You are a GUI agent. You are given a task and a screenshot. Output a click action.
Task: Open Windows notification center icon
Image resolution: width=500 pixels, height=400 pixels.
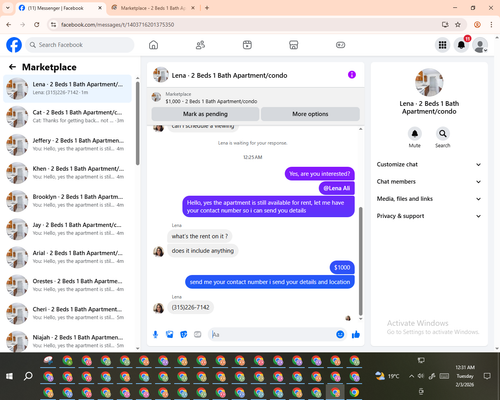point(487,376)
